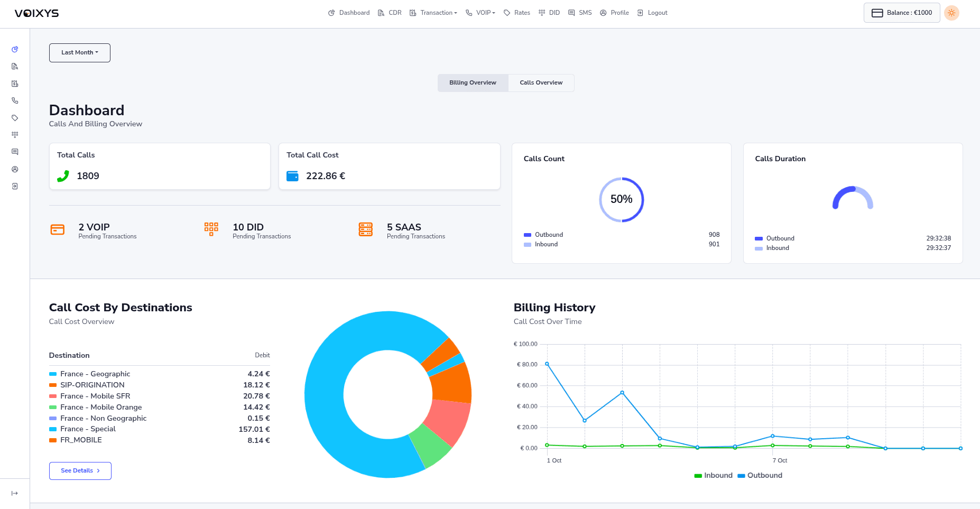Toggle the Outbound series in Billing History legend
The width and height of the screenshot is (980, 509).
pyautogui.click(x=760, y=476)
